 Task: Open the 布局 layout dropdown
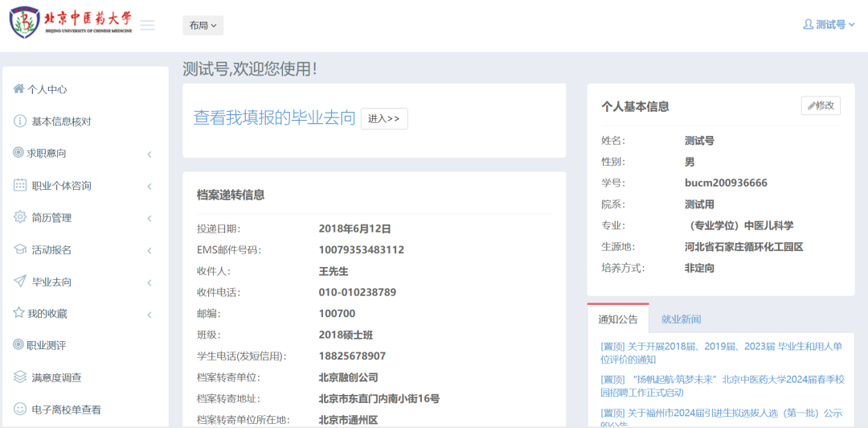[203, 26]
